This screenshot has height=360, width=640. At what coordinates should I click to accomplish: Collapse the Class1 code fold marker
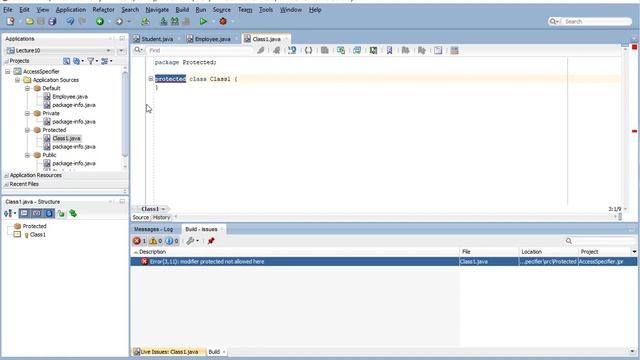(151, 78)
